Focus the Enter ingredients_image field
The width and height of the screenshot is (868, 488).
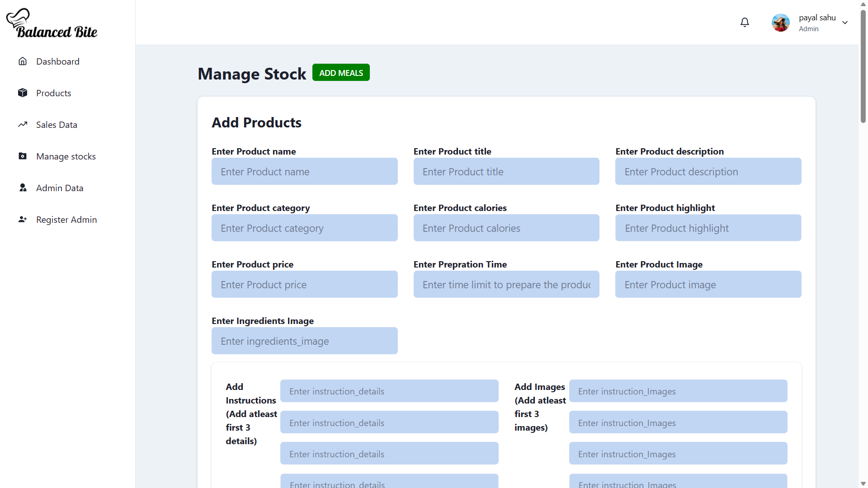[x=304, y=341]
